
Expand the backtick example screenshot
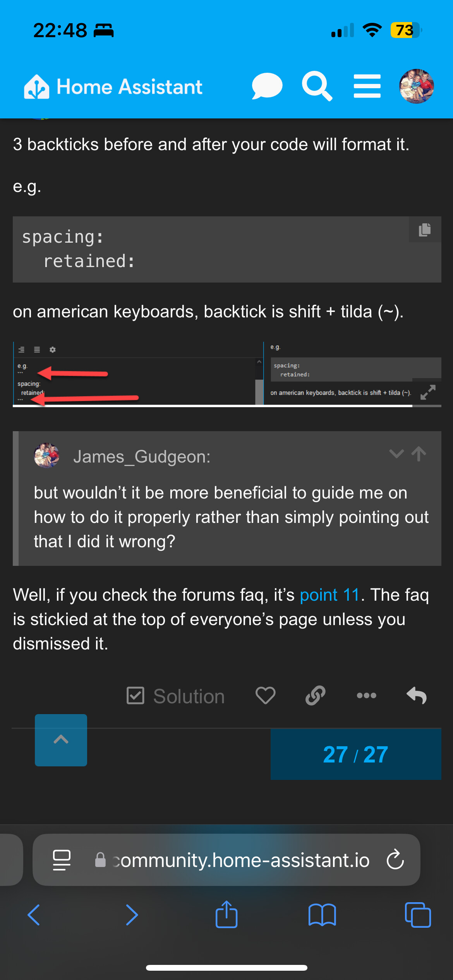point(427,392)
